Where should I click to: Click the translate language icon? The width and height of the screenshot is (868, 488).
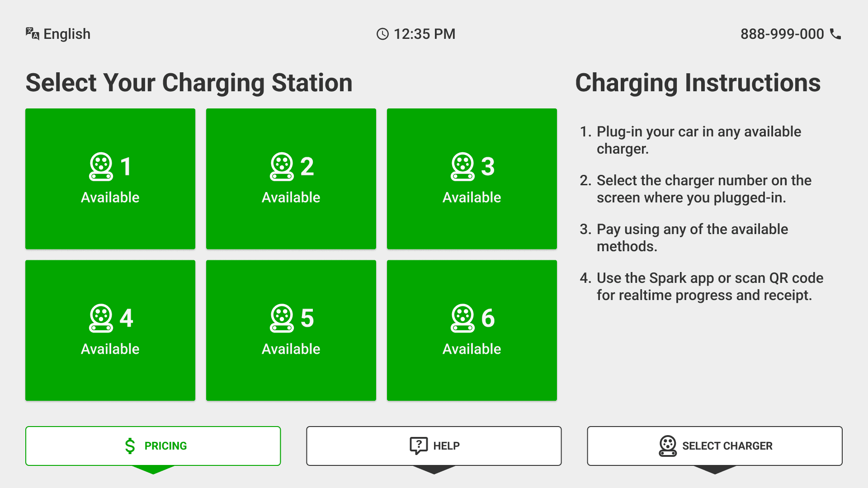pos(32,33)
